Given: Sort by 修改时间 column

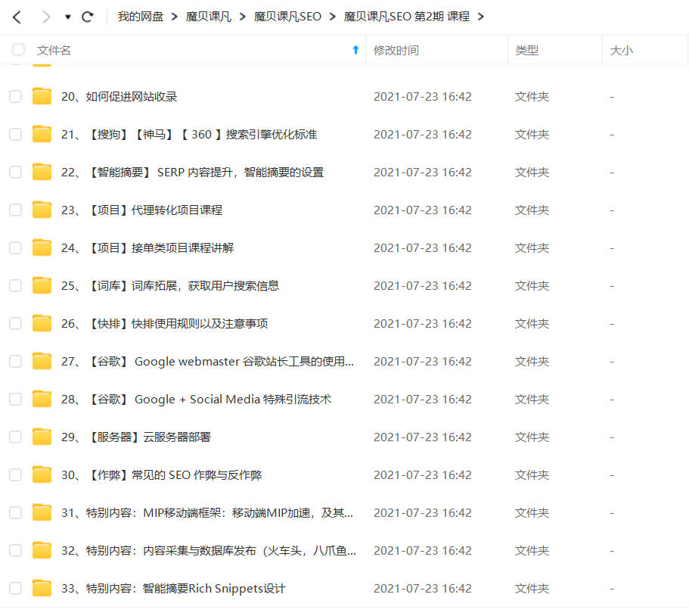Looking at the screenshot, I should pyautogui.click(x=396, y=50).
